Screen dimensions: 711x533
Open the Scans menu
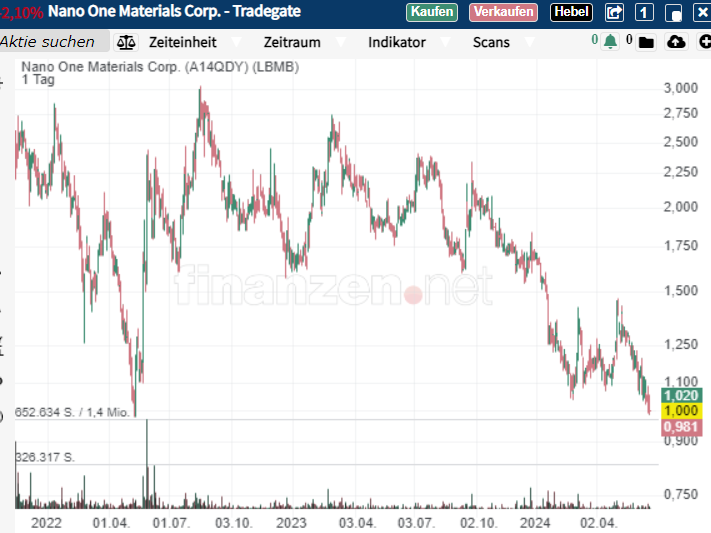[x=491, y=42]
